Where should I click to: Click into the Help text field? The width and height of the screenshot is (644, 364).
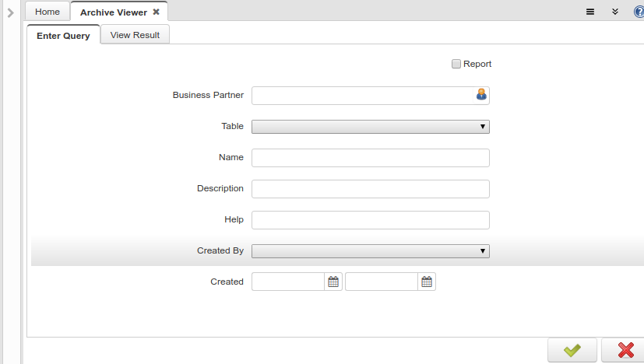(371, 220)
